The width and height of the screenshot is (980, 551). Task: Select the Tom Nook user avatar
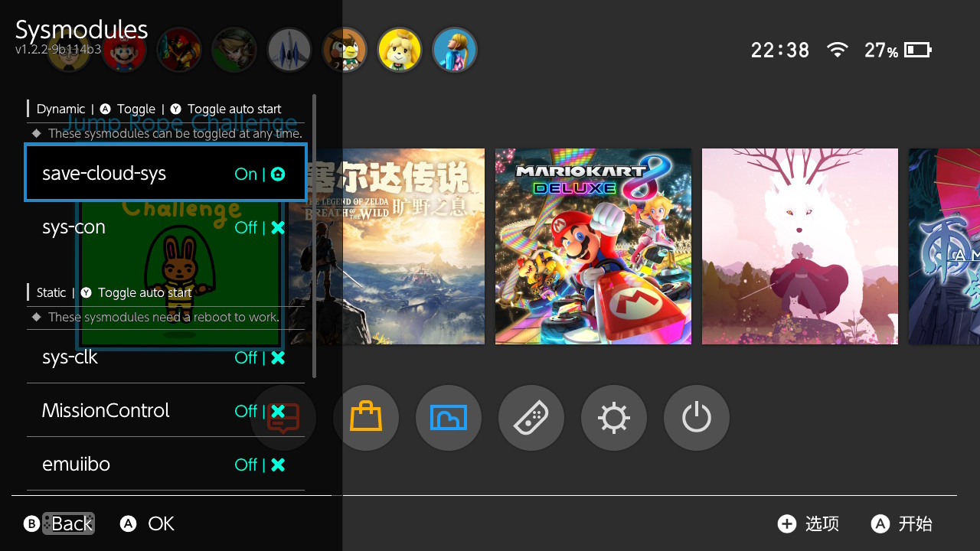[x=345, y=51]
